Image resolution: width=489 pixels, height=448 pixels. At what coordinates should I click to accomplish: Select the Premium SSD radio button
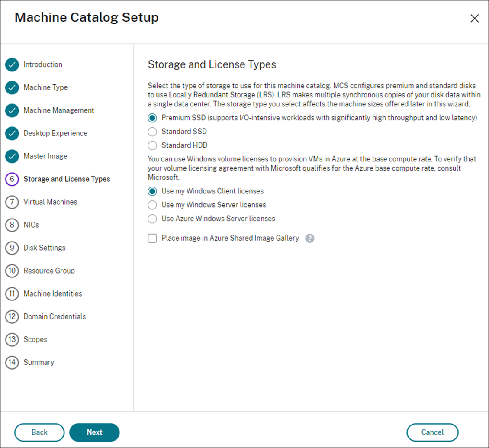[x=152, y=117]
